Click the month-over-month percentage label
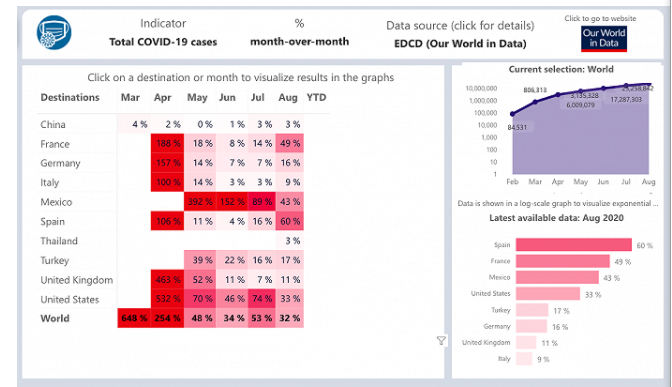 [x=300, y=42]
